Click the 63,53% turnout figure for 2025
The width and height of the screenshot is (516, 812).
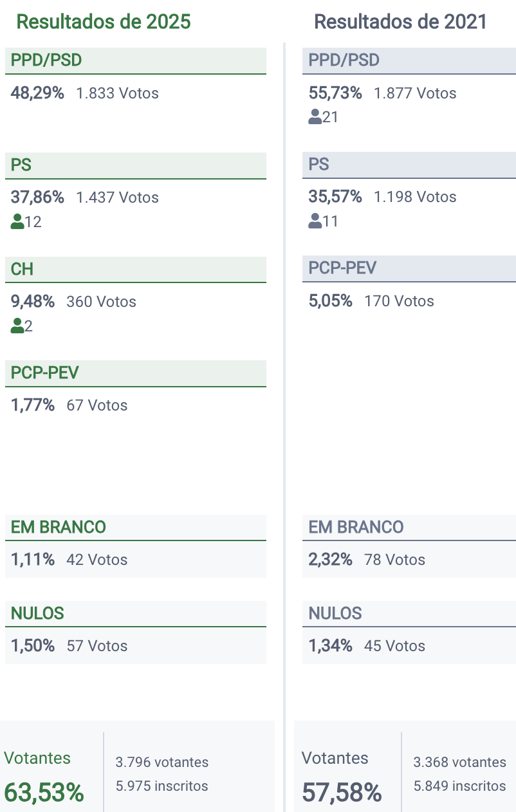tap(44, 792)
